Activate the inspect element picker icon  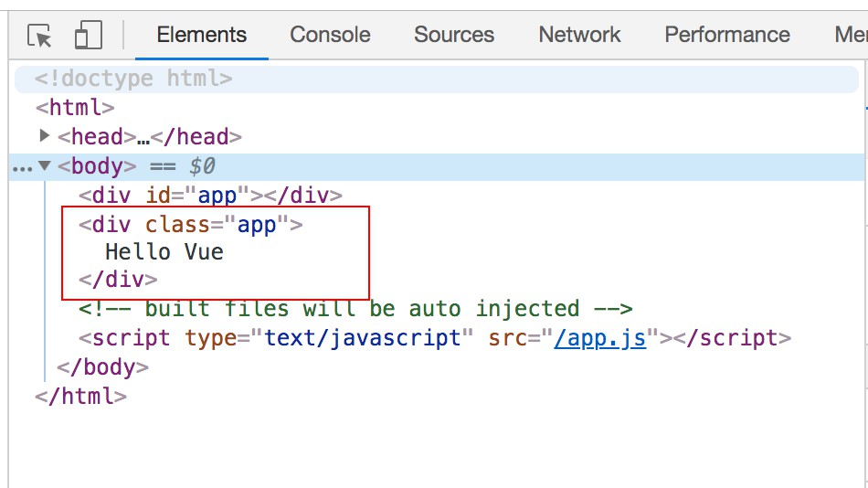[39, 36]
